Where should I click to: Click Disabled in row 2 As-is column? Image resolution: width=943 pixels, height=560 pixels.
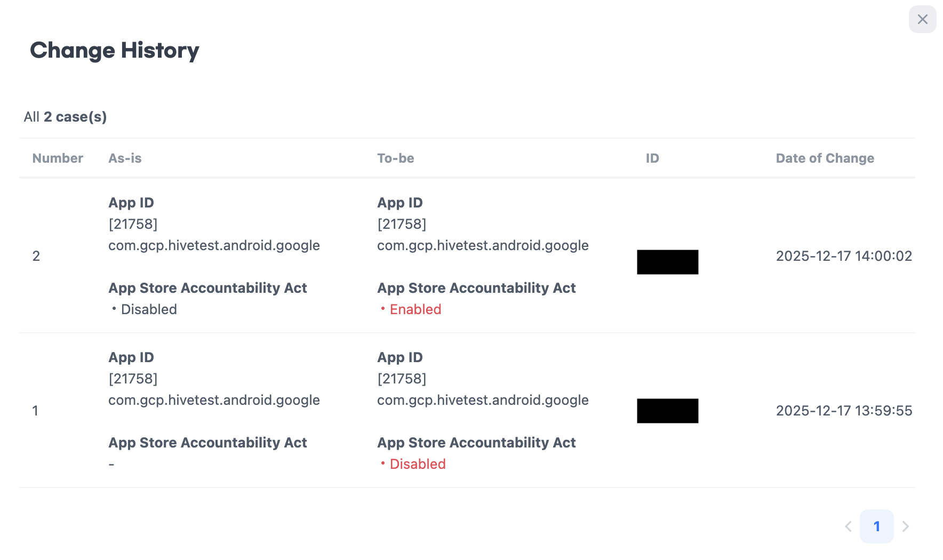148,309
